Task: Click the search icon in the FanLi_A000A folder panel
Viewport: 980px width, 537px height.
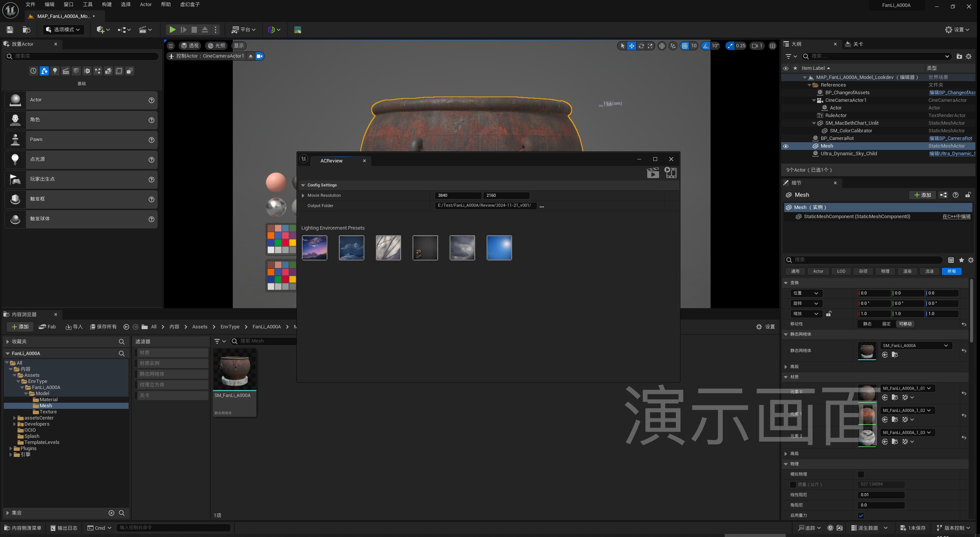Action: point(122,354)
